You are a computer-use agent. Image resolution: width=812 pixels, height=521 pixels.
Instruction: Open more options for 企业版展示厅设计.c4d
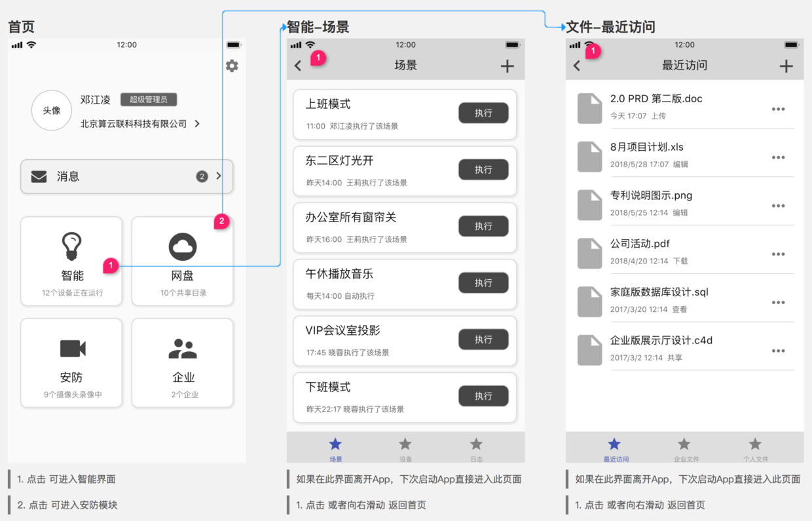click(x=778, y=351)
